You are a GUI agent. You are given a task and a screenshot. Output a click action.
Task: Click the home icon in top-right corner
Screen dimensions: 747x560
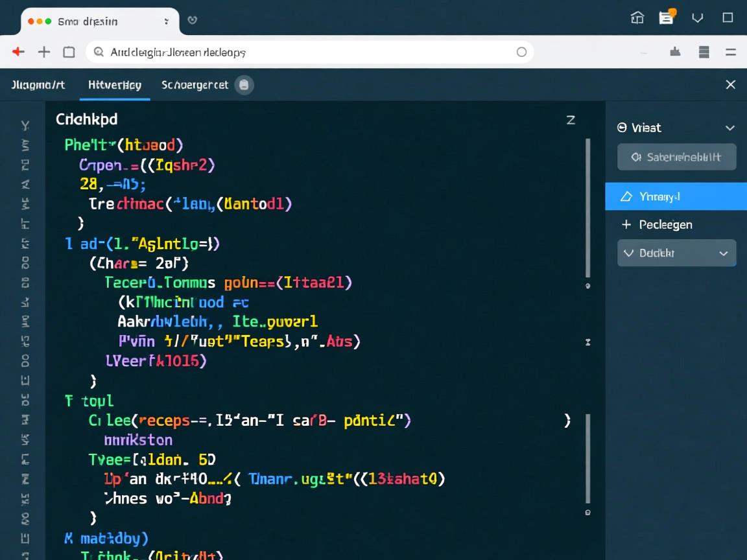click(637, 18)
